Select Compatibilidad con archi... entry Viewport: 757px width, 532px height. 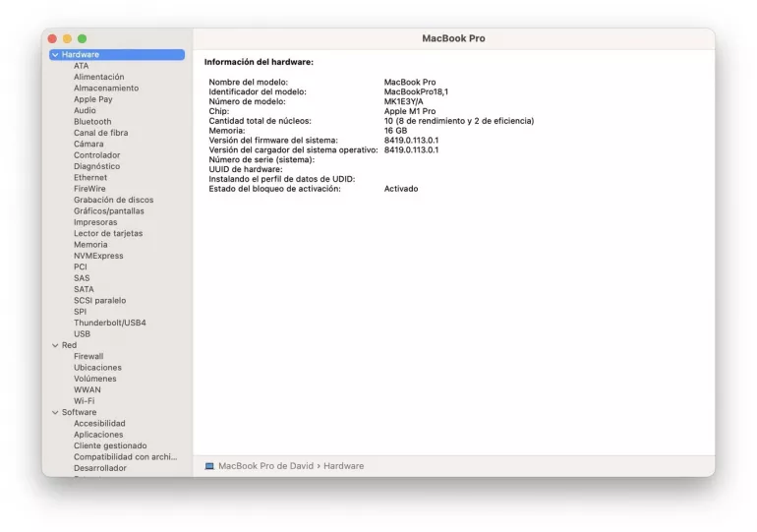(126, 457)
